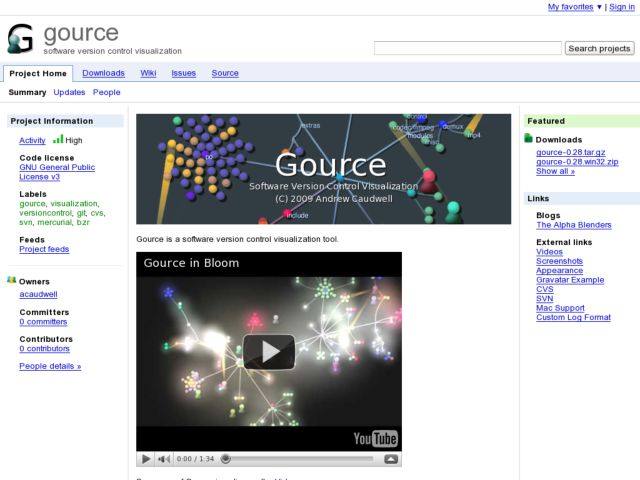Click the Gource project logo icon
640x480 pixels.
pos(20,38)
